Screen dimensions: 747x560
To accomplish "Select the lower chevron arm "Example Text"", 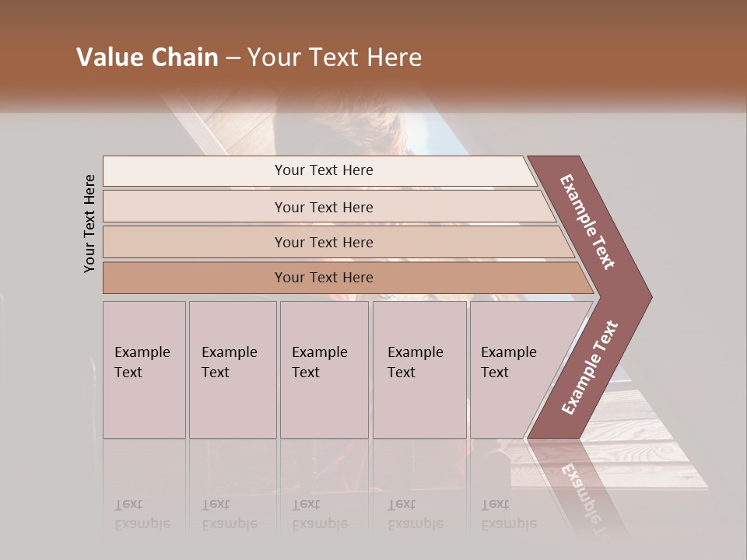I will pos(590,367).
